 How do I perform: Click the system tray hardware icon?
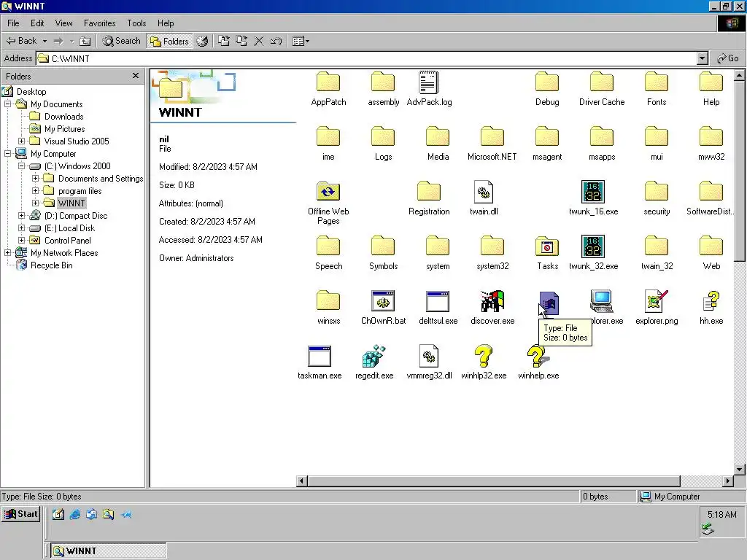point(708,529)
